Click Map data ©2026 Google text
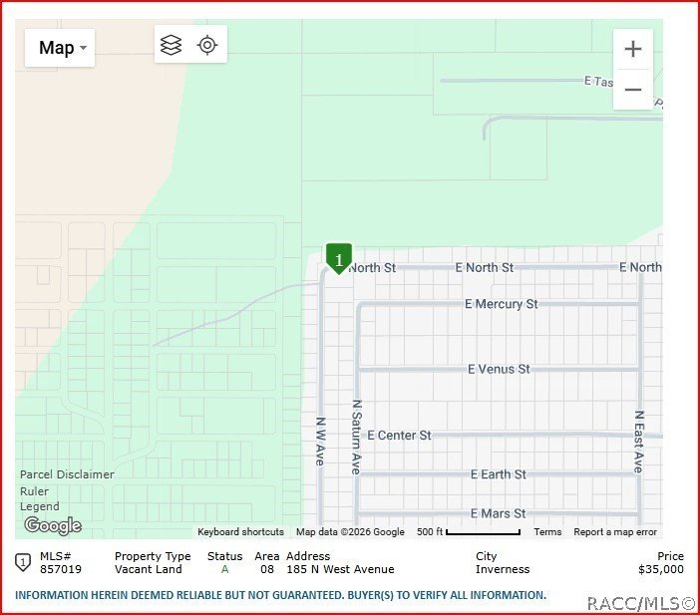The width and height of the screenshot is (700, 615). pos(350,532)
